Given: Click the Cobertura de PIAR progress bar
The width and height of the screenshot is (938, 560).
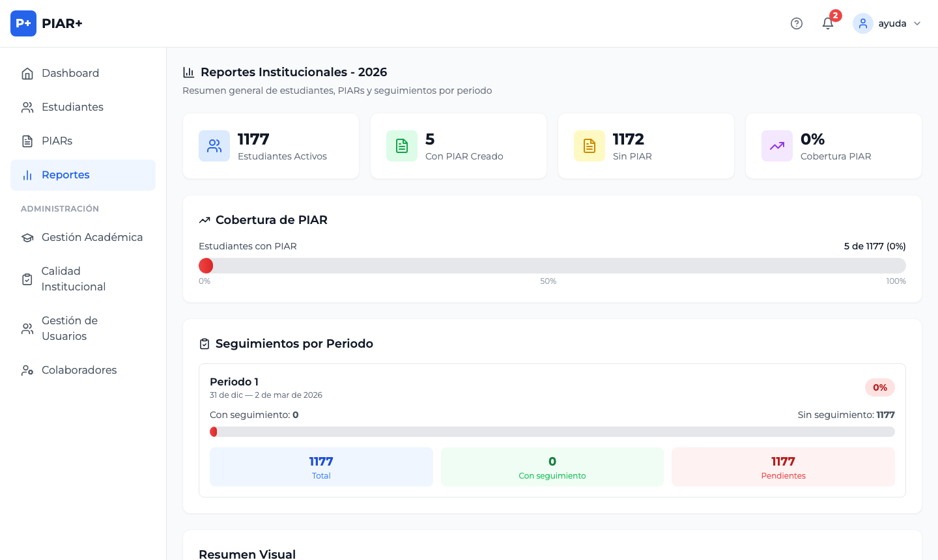Looking at the screenshot, I should pos(552,266).
